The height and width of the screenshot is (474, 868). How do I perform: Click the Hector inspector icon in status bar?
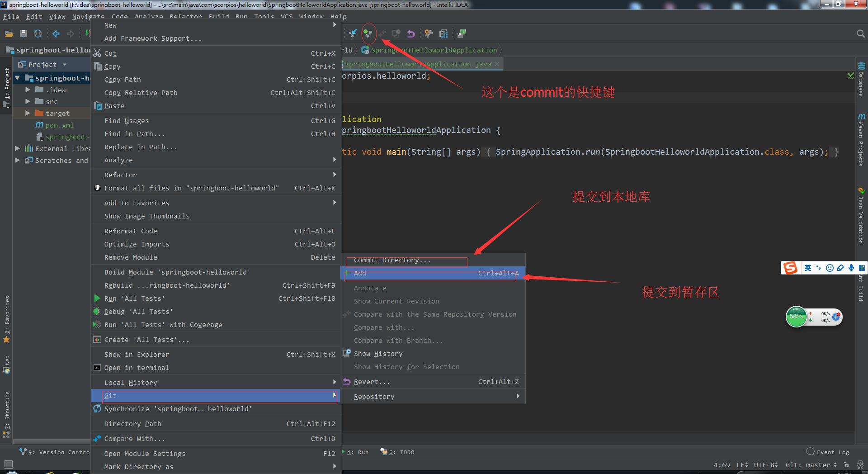tap(860, 465)
